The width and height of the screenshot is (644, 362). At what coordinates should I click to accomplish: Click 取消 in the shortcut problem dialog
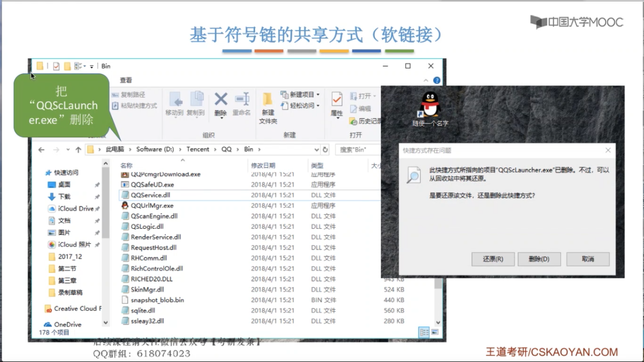click(588, 259)
